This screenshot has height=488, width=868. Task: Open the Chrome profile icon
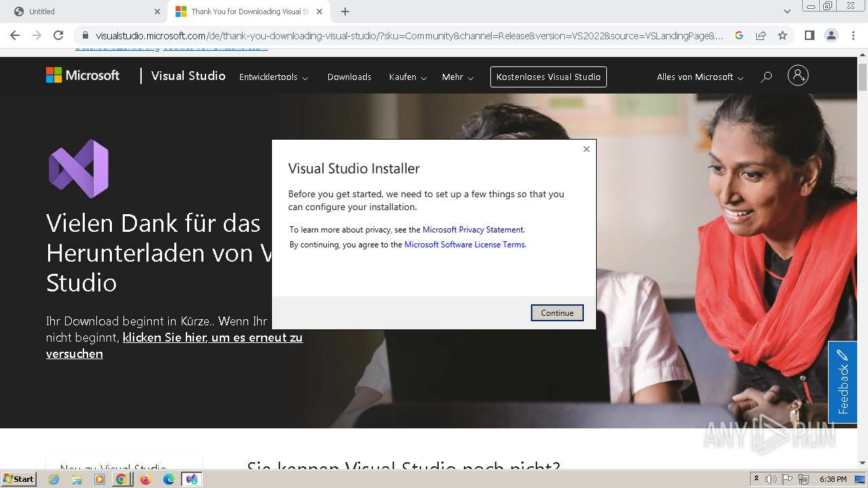tap(831, 35)
